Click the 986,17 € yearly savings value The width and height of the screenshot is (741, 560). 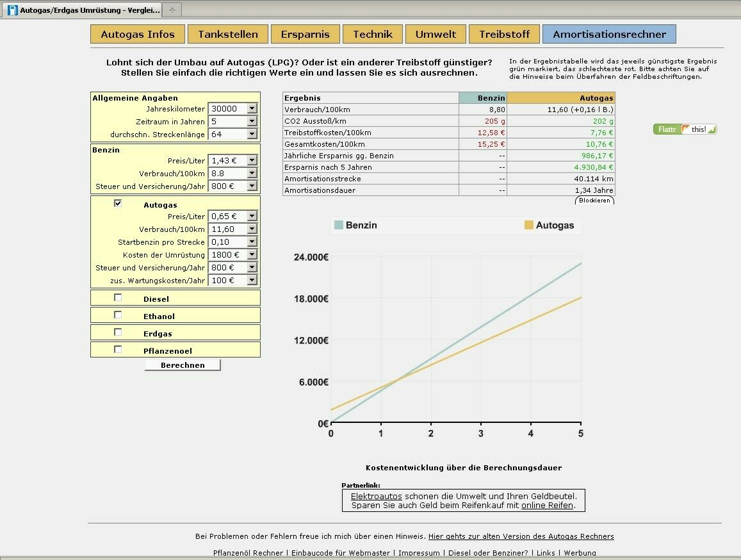pyautogui.click(x=598, y=156)
